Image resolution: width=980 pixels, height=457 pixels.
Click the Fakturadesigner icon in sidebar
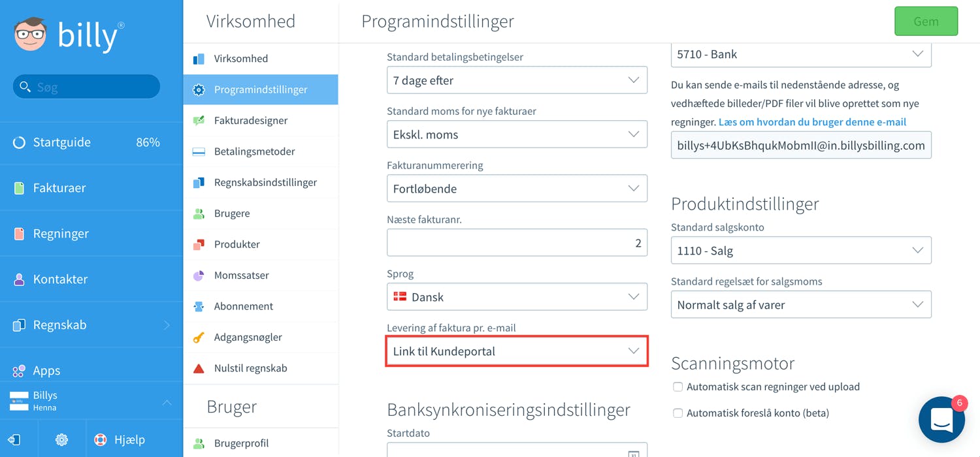click(199, 121)
